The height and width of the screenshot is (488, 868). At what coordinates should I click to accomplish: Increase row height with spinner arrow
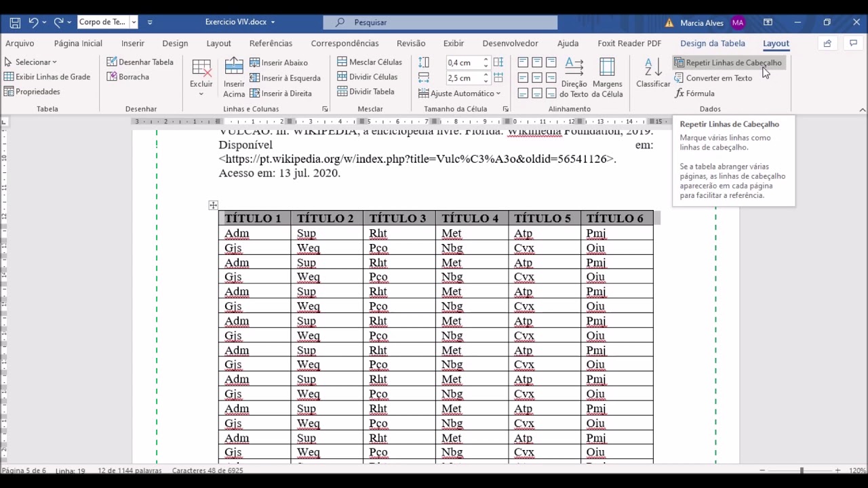click(486, 60)
